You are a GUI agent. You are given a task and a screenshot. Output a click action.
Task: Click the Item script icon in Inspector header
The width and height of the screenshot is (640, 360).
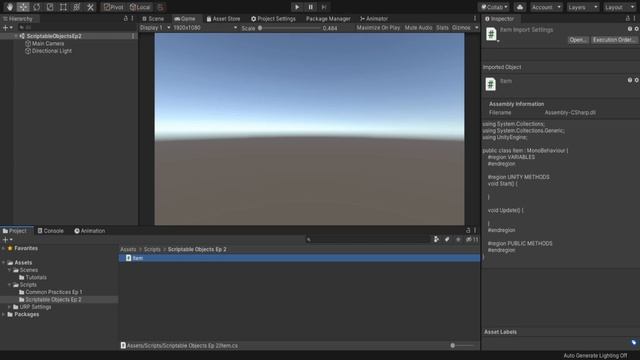point(491,34)
